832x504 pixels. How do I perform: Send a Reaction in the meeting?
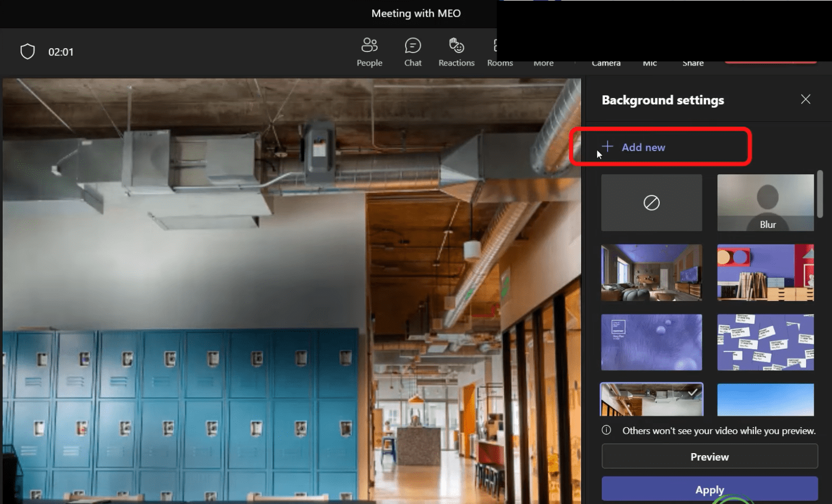pyautogui.click(x=456, y=51)
